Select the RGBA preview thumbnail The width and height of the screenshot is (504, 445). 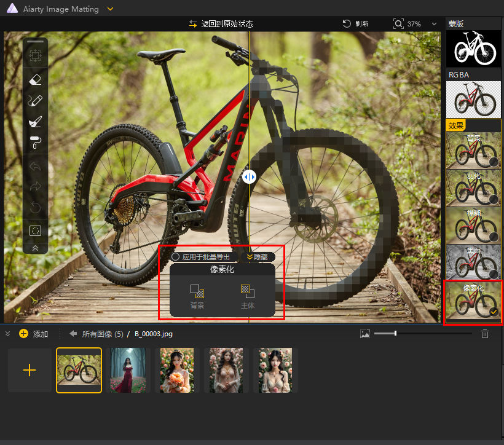tap(473, 99)
